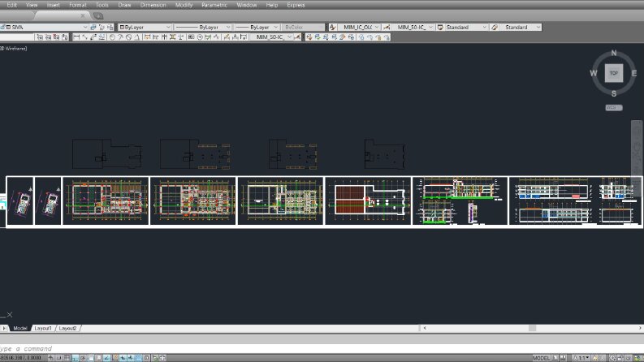Click the E compass direction on ViewCube
Image resolution: width=644 pixels, height=362 pixels.
coord(634,74)
